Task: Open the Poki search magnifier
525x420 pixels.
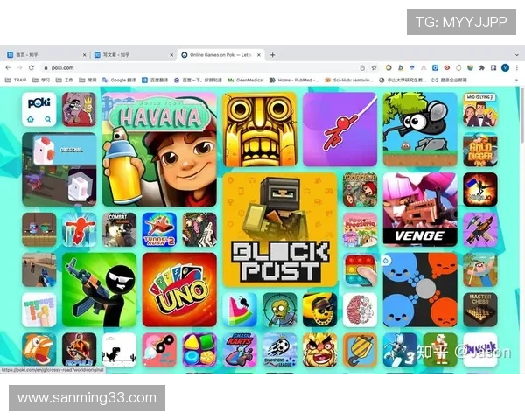Action: coord(48,119)
